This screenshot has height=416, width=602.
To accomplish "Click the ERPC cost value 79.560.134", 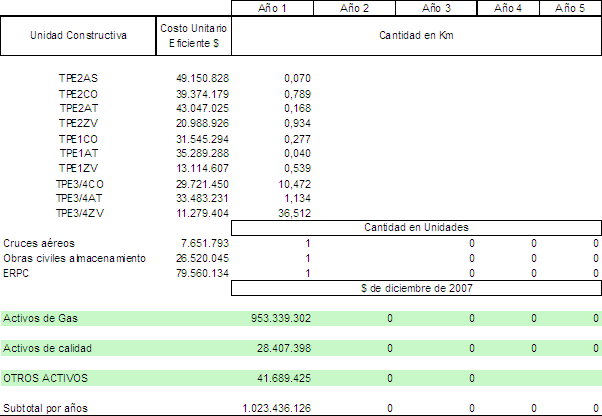I will [202, 273].
